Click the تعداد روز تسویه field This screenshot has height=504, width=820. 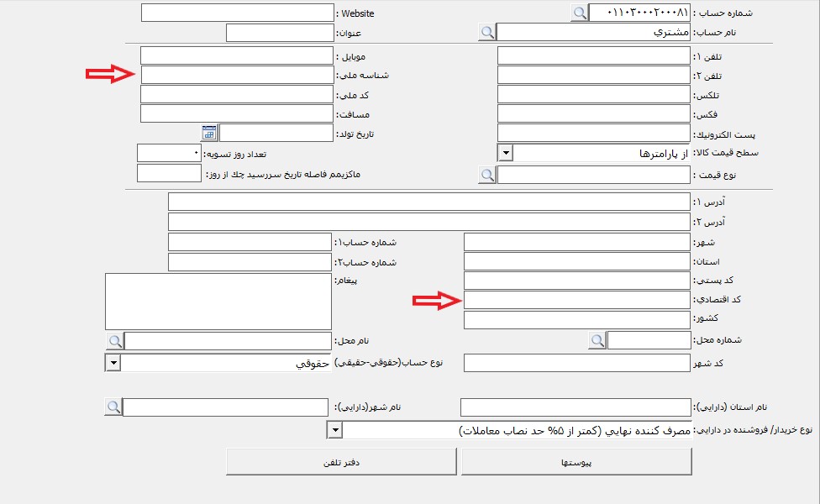(x=169, y=154)
